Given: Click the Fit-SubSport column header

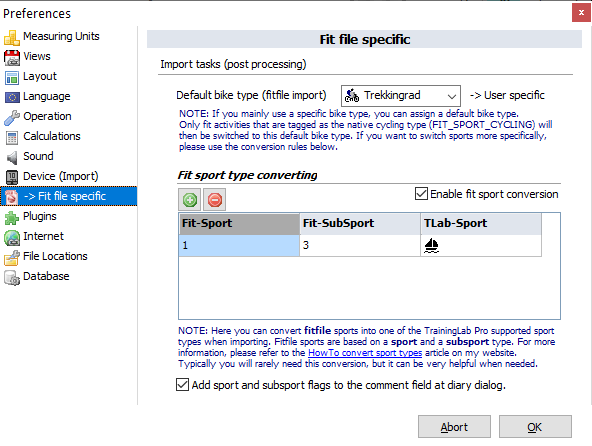Looking at the screenshot, I should tap(360, 224).
